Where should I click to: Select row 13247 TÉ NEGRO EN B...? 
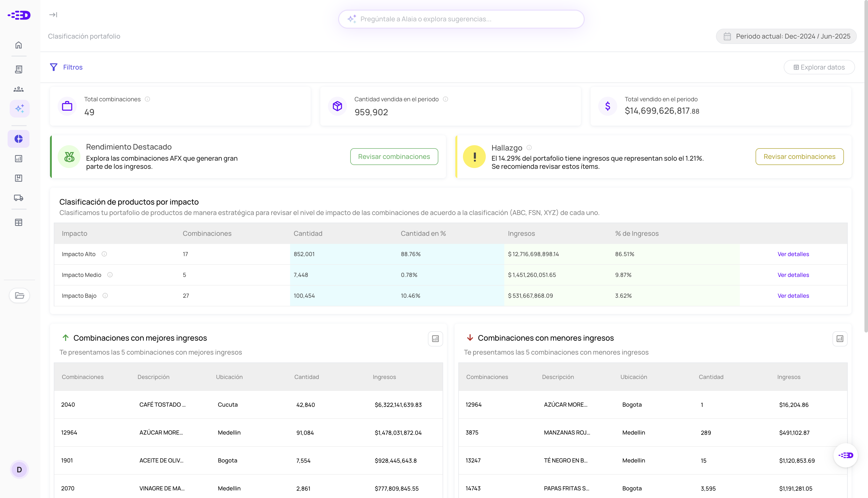[653, 460]
